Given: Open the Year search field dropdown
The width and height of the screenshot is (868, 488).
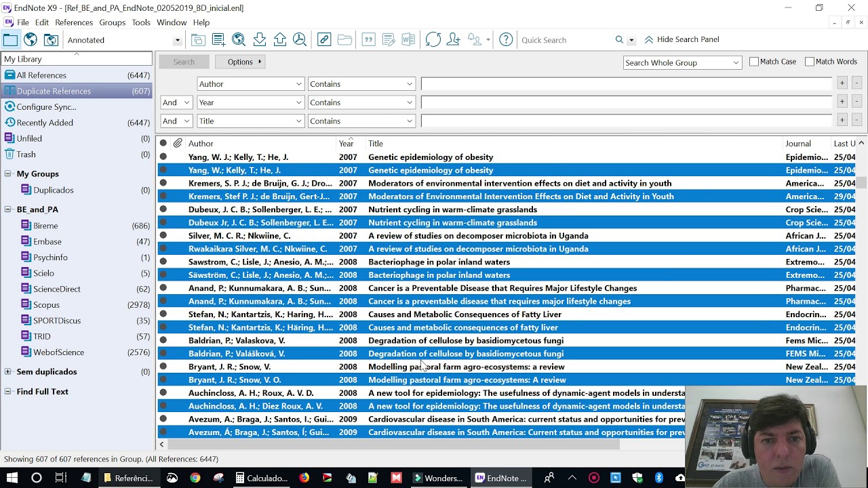Looking at the screenshot, I should point(298,102).
